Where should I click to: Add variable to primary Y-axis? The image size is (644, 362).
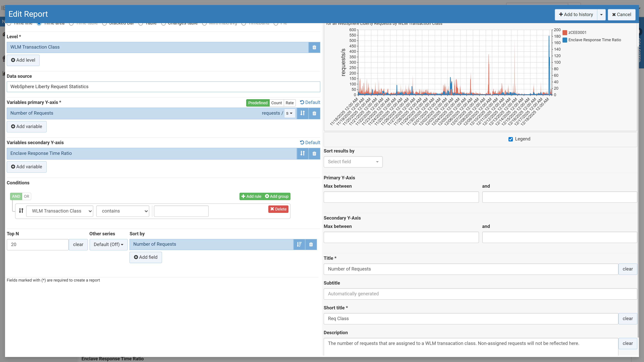26,127
